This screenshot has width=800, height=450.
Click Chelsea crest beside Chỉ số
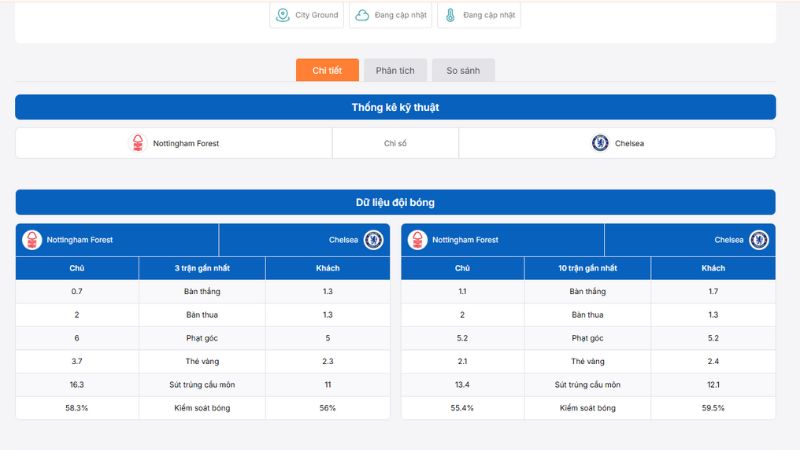pos(600,143)
